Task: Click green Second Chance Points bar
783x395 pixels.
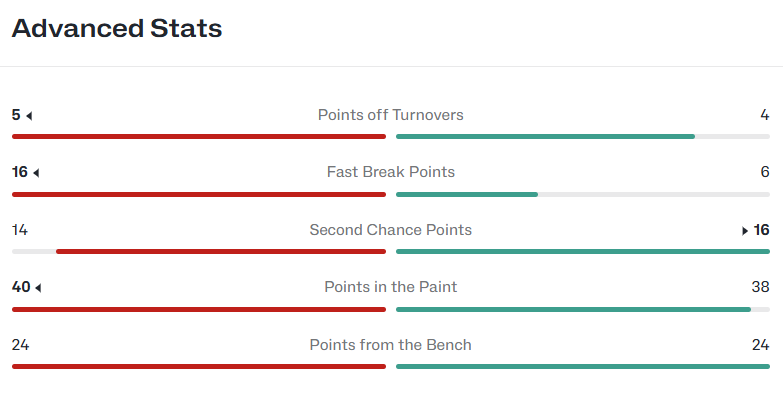Action: [x=583, y=251]
